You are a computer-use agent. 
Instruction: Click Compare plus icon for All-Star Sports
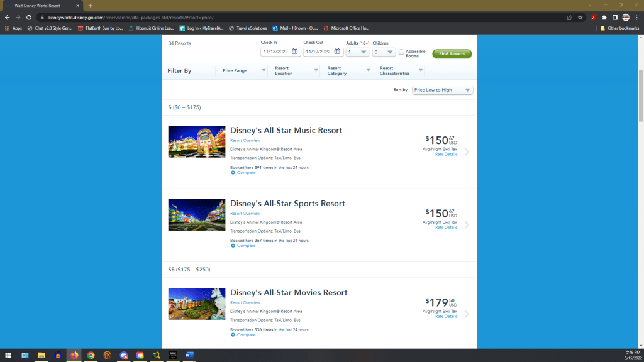[233, 246]
